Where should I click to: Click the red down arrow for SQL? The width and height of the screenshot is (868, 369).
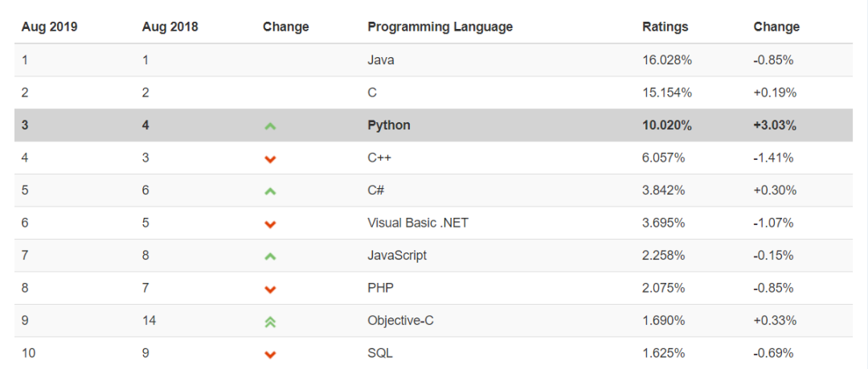pos(270,355)
